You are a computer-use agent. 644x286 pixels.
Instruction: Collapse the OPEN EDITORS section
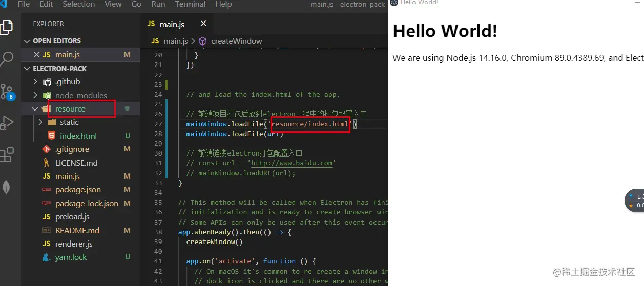pos(27,41)
